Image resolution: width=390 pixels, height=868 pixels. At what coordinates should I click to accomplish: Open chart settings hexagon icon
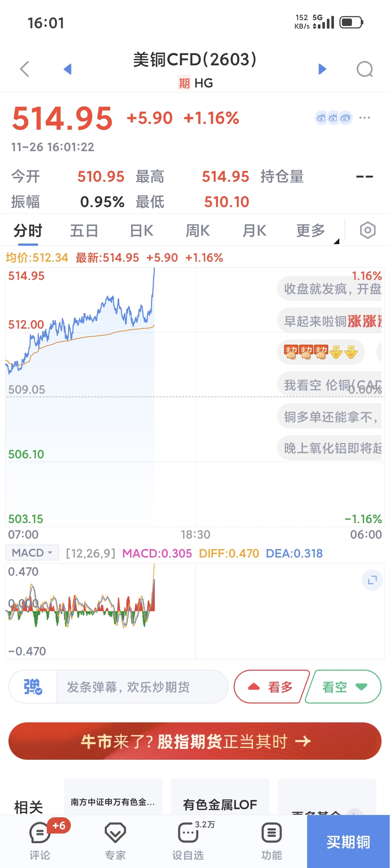point(368,230)
